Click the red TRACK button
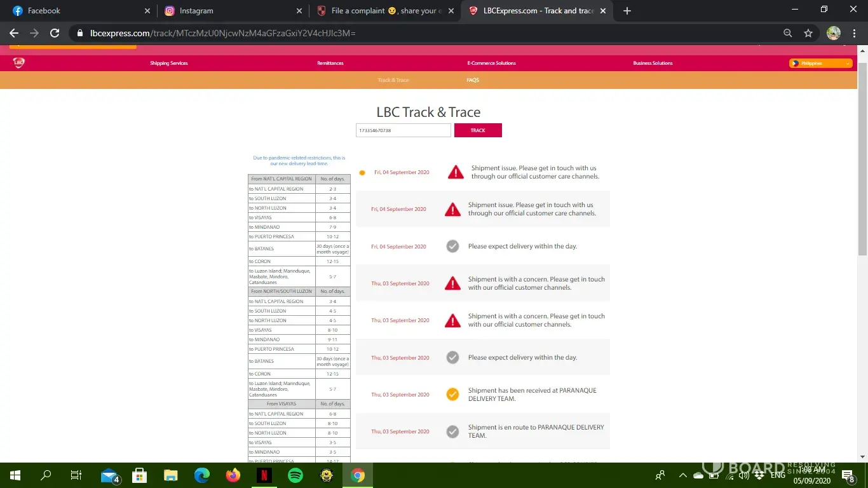Image resolution: width=868 pixels, height=488 pixels. (x=478, y=130)
